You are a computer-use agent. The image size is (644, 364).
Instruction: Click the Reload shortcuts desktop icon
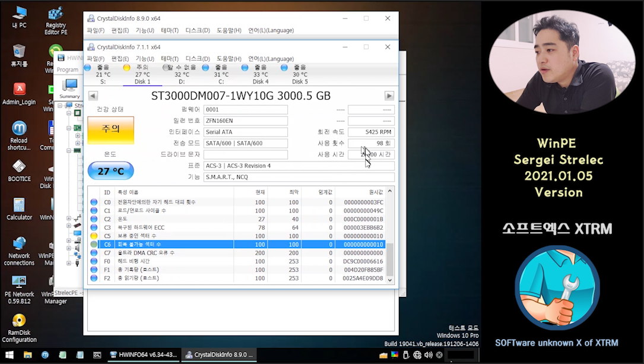coord(19,135)
